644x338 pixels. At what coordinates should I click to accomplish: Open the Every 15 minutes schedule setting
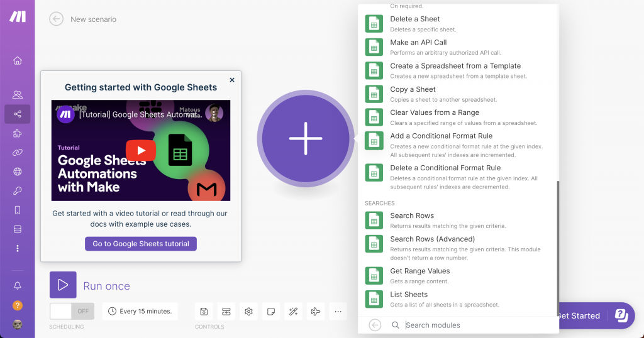pyautogui.click(x=140, y=312)
